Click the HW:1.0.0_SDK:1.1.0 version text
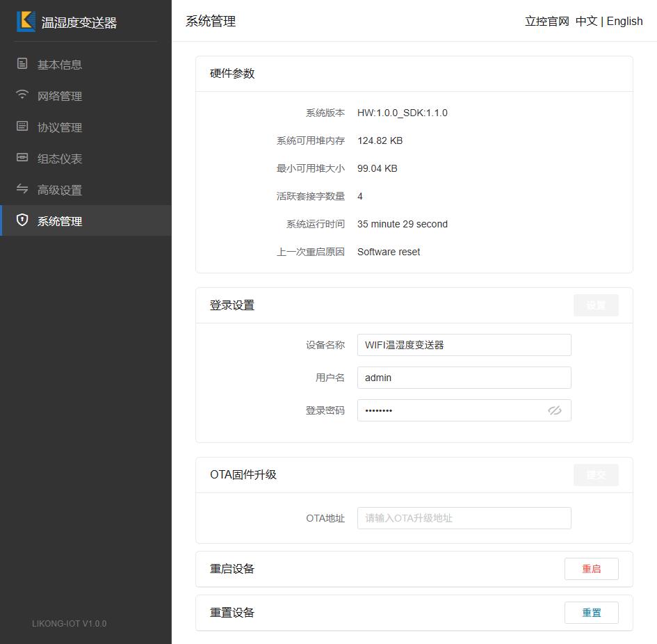 (403, 113)
